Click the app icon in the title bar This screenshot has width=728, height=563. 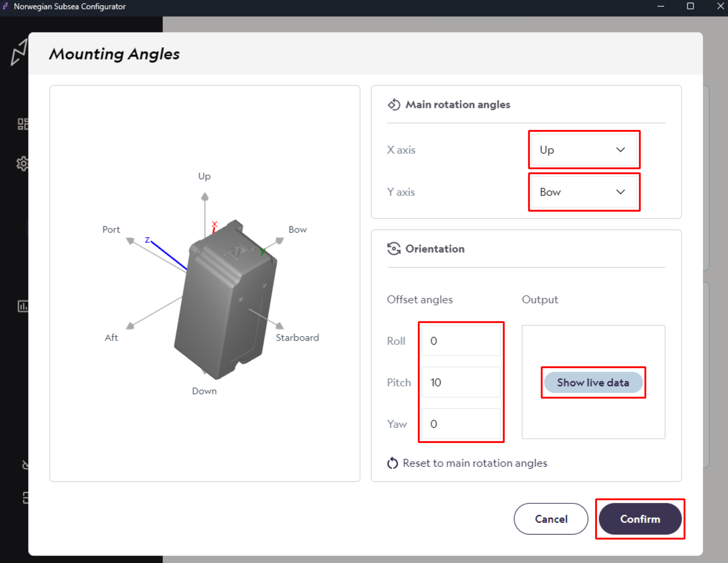pos(5,6)
